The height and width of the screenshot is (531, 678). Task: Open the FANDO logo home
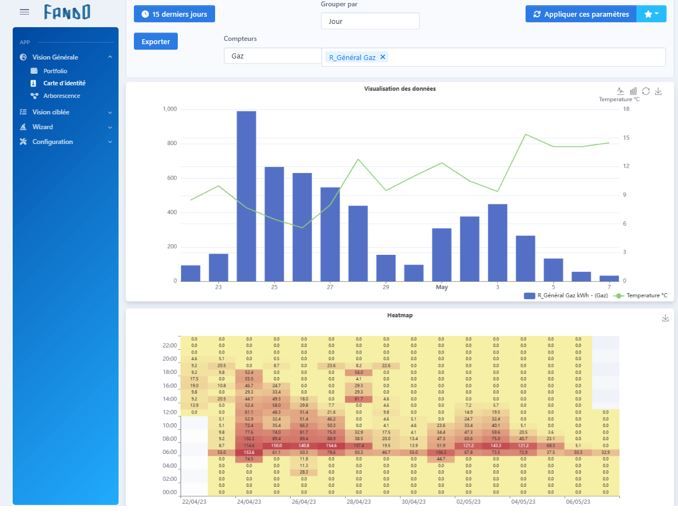(67, 12)
